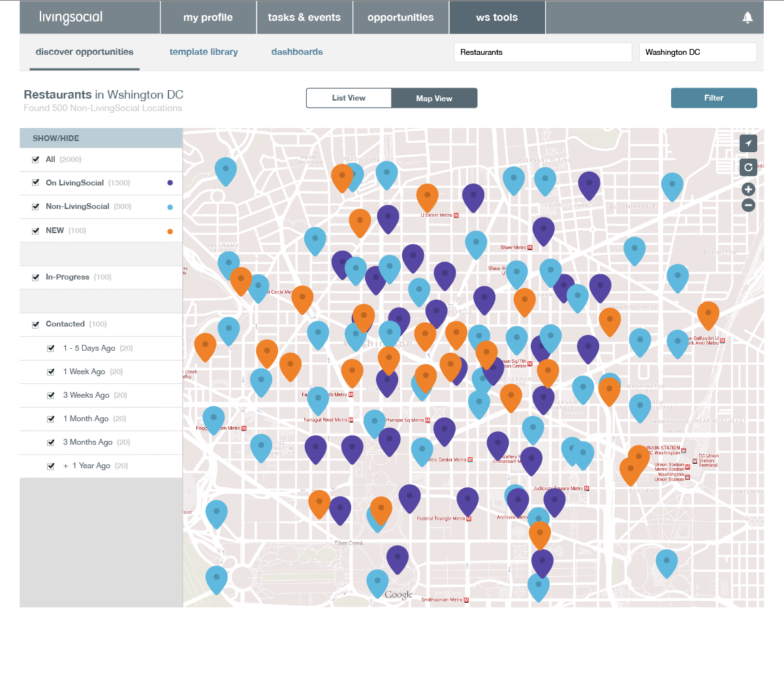Click the purple On LivingSocial legend dot

170,183
